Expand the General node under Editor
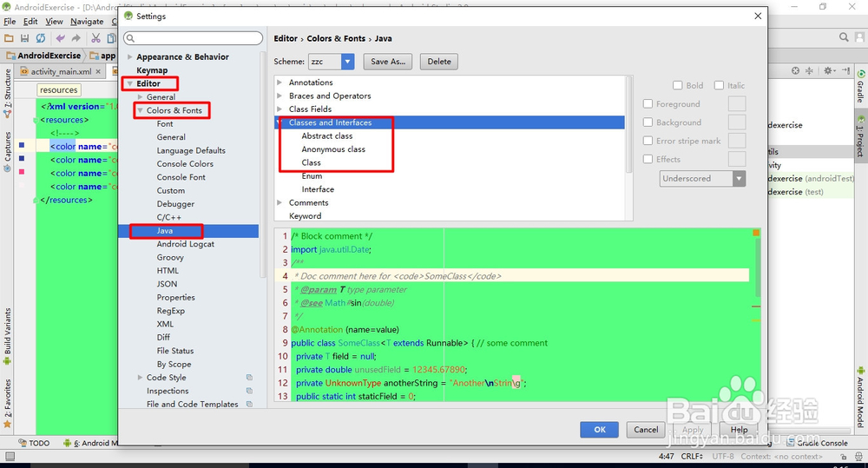Image resolution: width=868 pixels, height=468 pixels. [140, 97]
